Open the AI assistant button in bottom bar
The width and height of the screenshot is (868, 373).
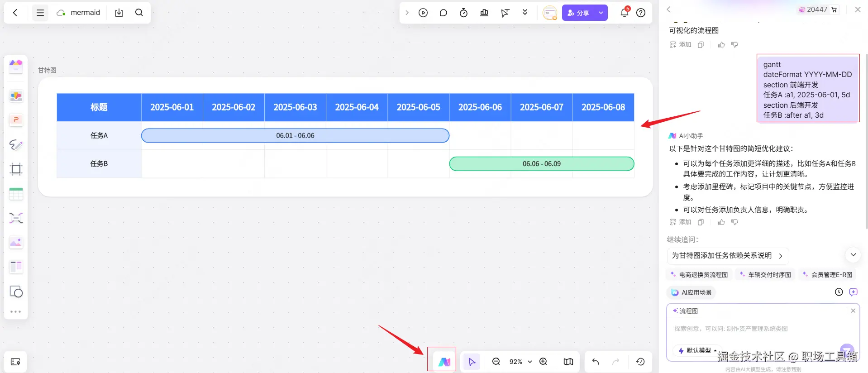tap(444, 362)
